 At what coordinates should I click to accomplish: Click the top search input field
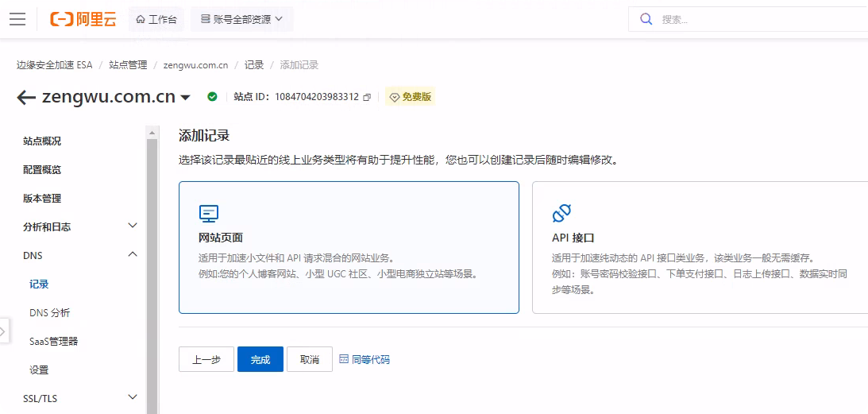(754, 19)
